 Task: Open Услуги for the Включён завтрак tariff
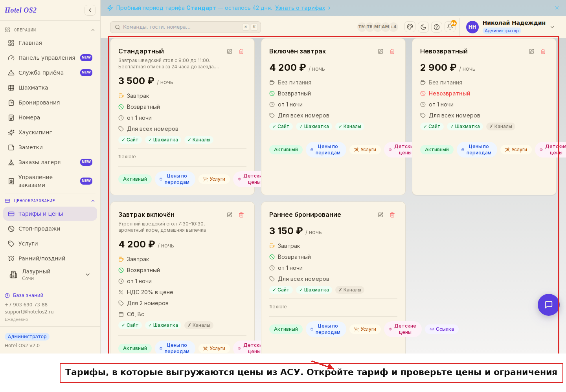point(365,150)
